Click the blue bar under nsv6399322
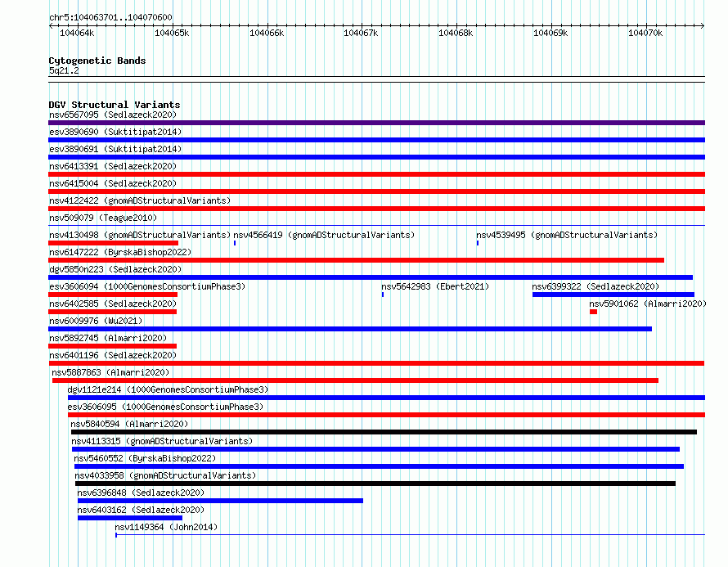 (x=613, y=295)
